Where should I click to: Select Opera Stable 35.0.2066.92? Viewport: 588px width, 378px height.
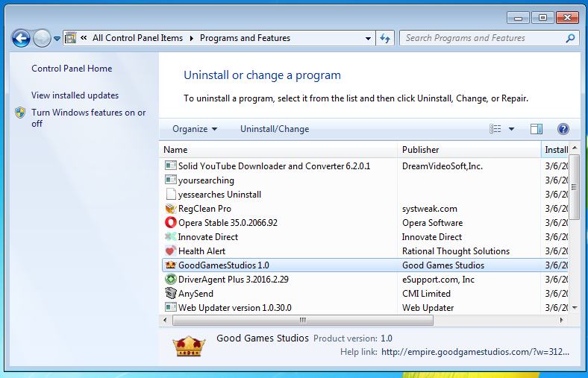(228, 223)
